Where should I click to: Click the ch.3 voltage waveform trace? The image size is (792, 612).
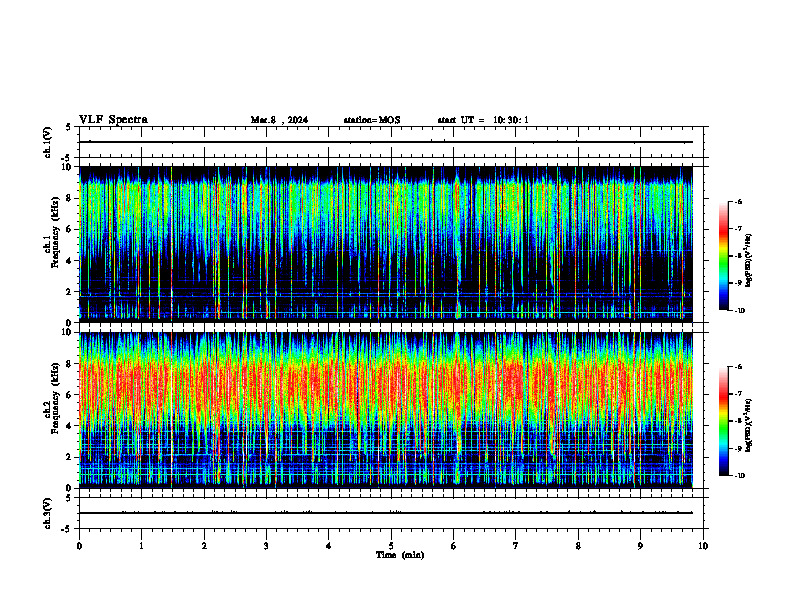point(386,513)
